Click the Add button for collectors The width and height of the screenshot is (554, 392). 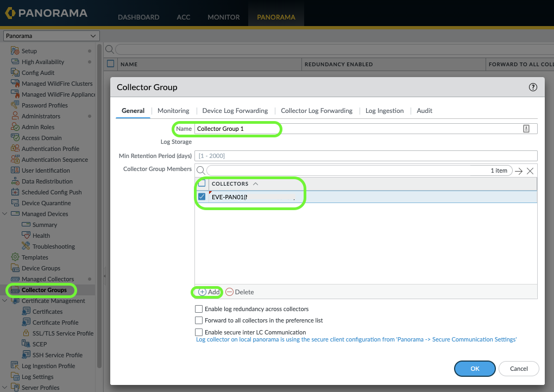(207, 292)
